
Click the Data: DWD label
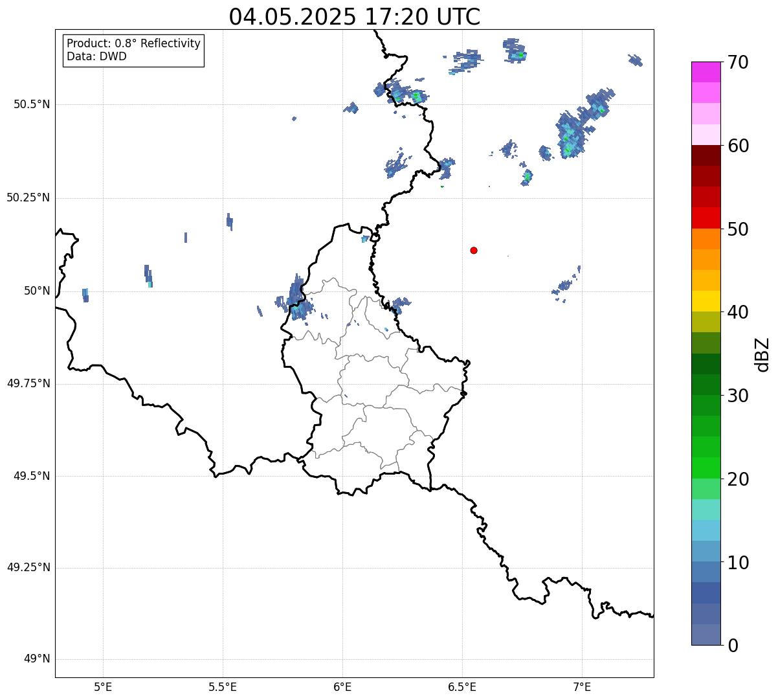(96, 56)
